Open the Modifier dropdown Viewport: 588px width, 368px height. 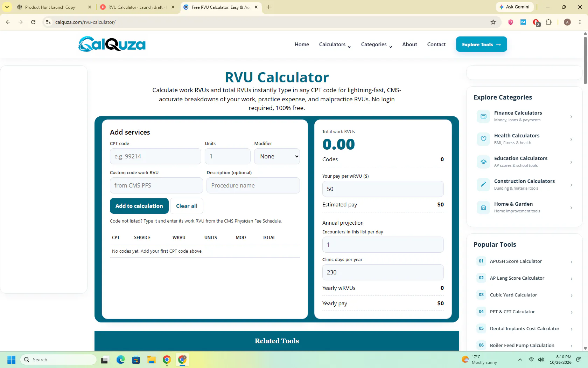point(277,156)
